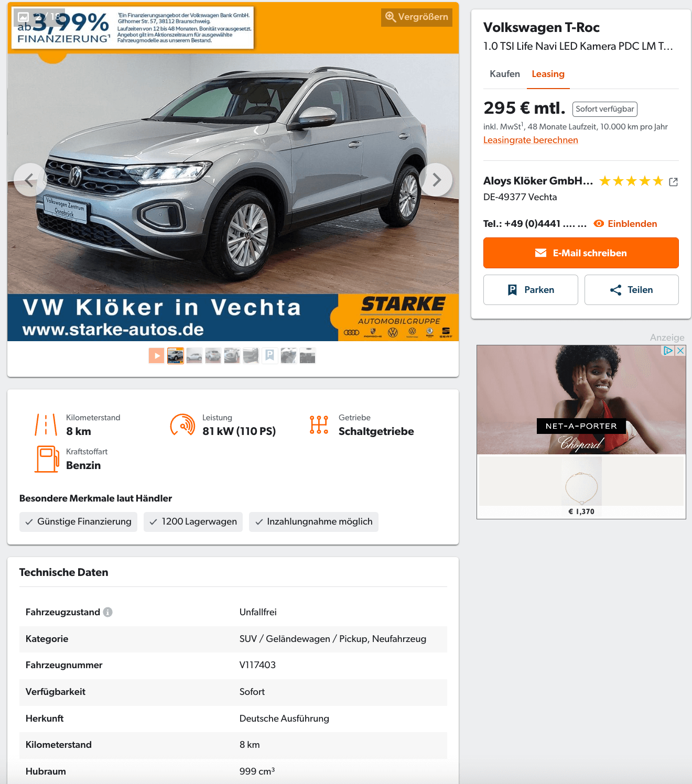Go to previous car photo arrow
Viewport: 692px width, 784px height.
[x=30, y=180]
